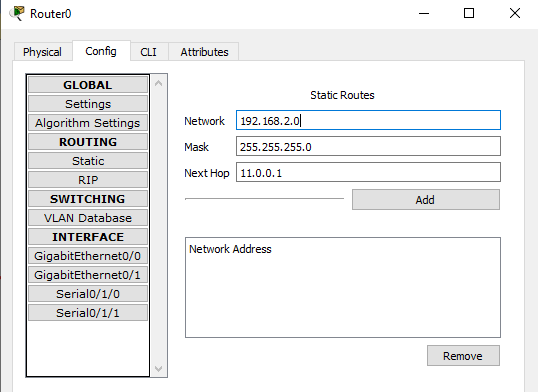Image resolution: width=538 pixels, height=392 pixels.
Task: Open the CLI tab
Action: (149, 52)
